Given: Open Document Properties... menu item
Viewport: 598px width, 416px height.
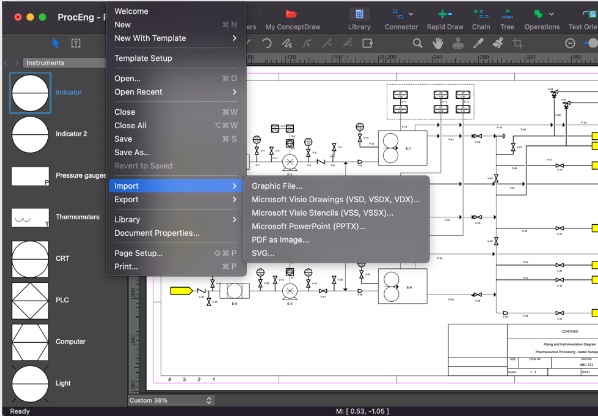Looking at the screenshot, I should click(x=176, y=233).
